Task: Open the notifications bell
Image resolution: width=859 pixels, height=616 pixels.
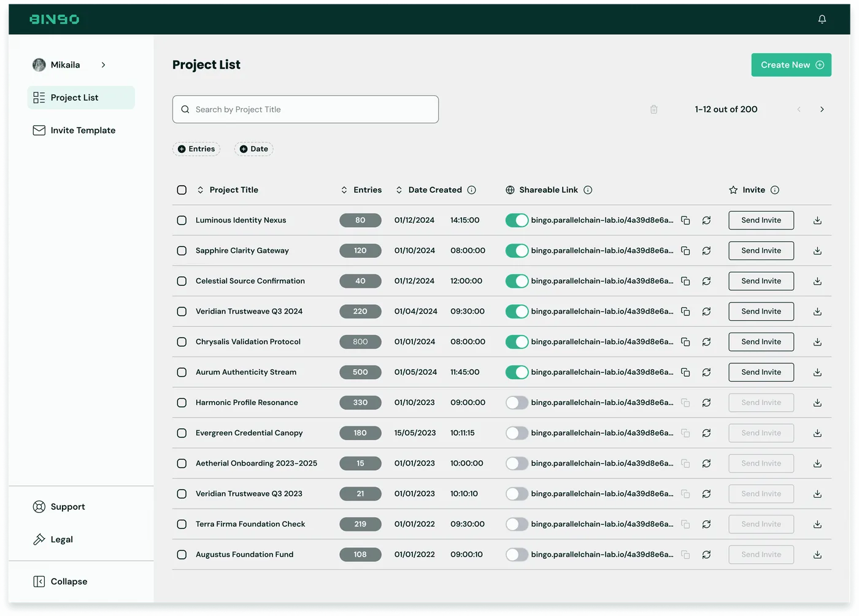Action: [x=822, y=19]
